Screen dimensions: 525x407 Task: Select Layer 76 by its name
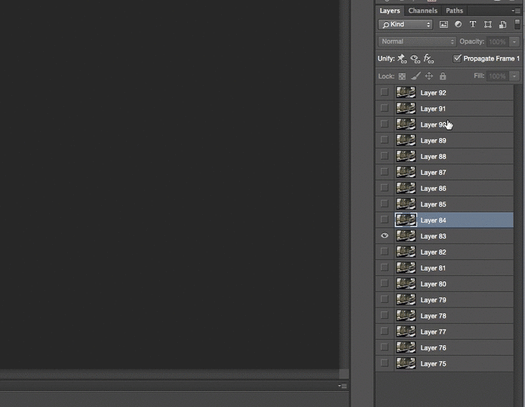click(433, 348)
